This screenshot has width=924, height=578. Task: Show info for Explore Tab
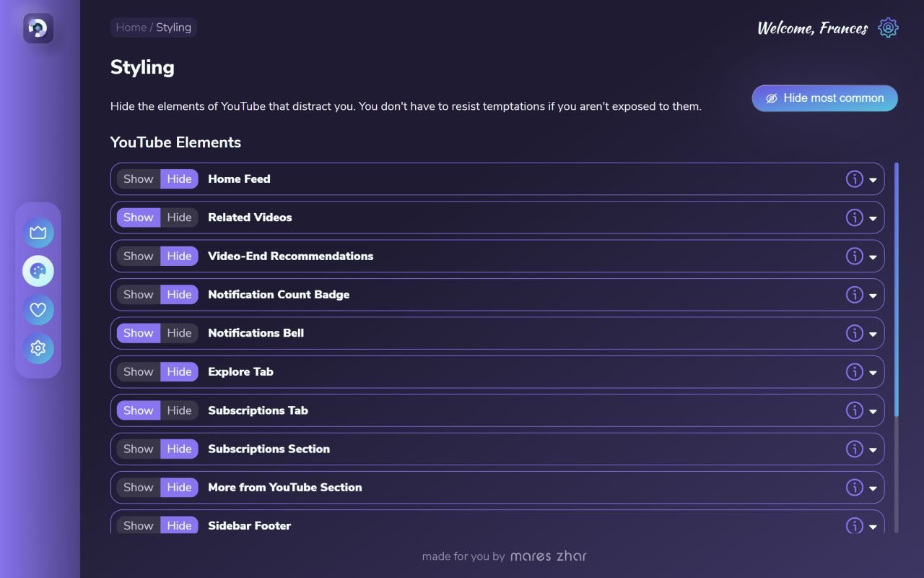coord(855,372)
